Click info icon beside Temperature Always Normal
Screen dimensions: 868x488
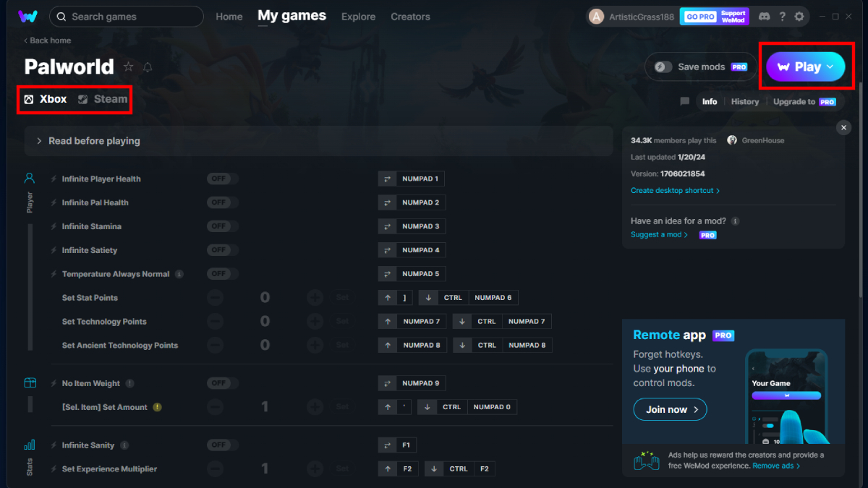point(179,274)
